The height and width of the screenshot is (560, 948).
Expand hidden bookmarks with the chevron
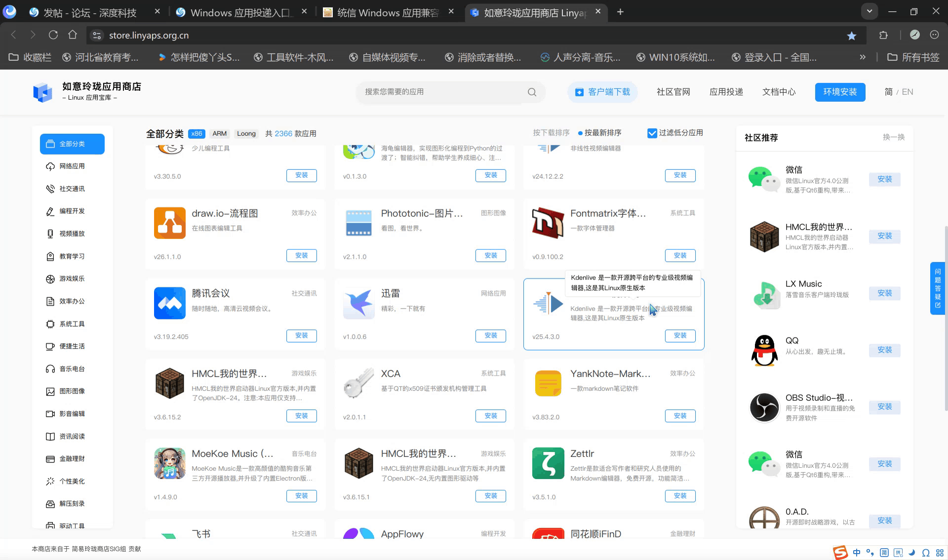point(863,57)
